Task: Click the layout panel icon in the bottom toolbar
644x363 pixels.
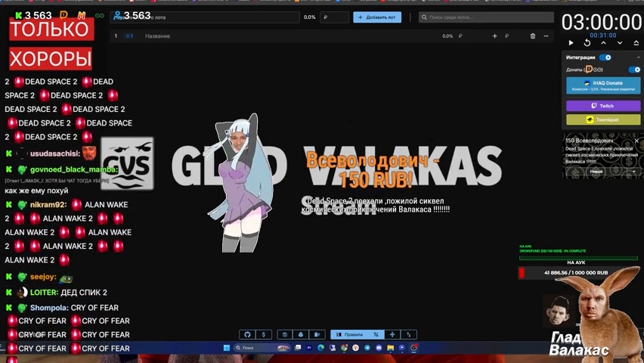Action: (285, 334)
